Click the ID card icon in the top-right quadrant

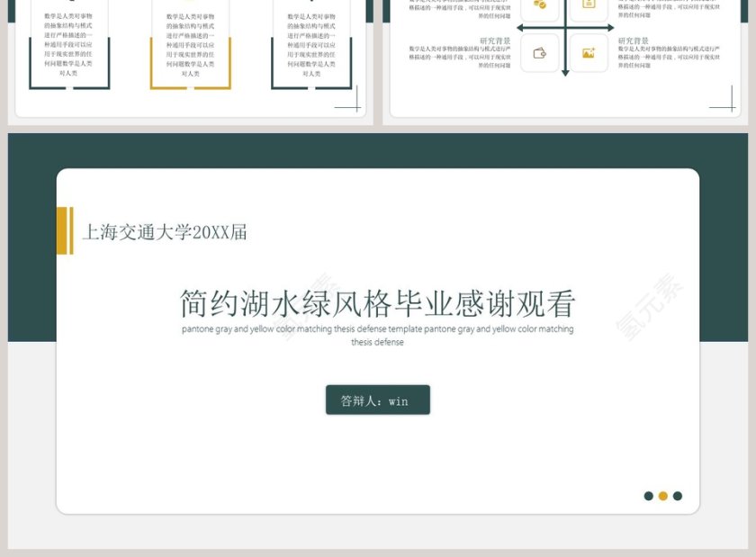click(x=588, y=4)
